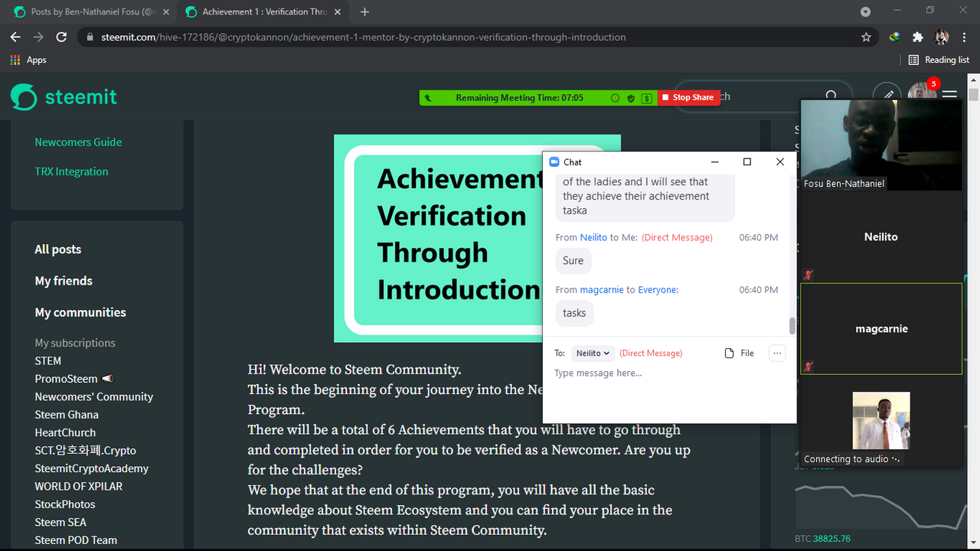The width and height of the screenshot is (980, 551).
Task: Go back to previous page
Action: (15, 37)
